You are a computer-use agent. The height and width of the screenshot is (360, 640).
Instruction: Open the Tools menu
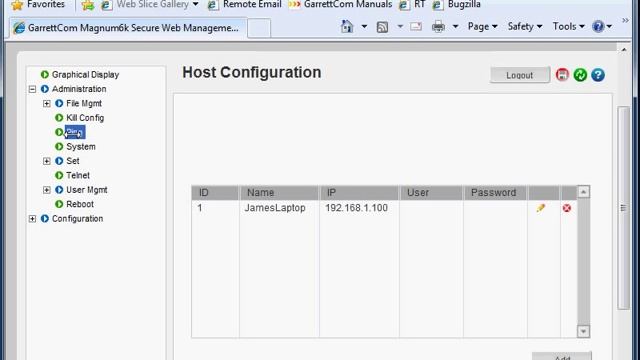point(569,27)
